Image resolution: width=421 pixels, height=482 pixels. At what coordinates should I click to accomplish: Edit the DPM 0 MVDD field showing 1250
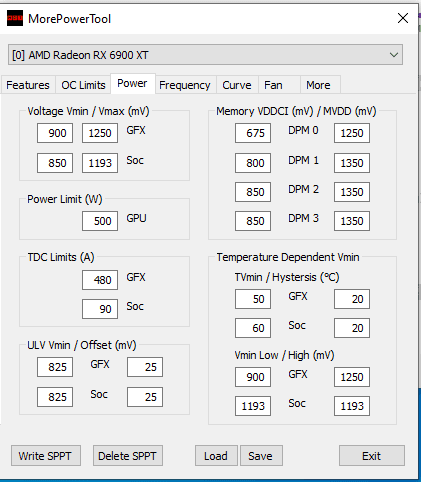[352, 133]
